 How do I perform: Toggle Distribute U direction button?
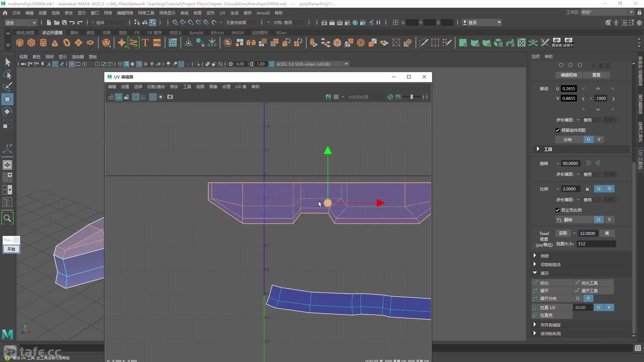point(588,139)
